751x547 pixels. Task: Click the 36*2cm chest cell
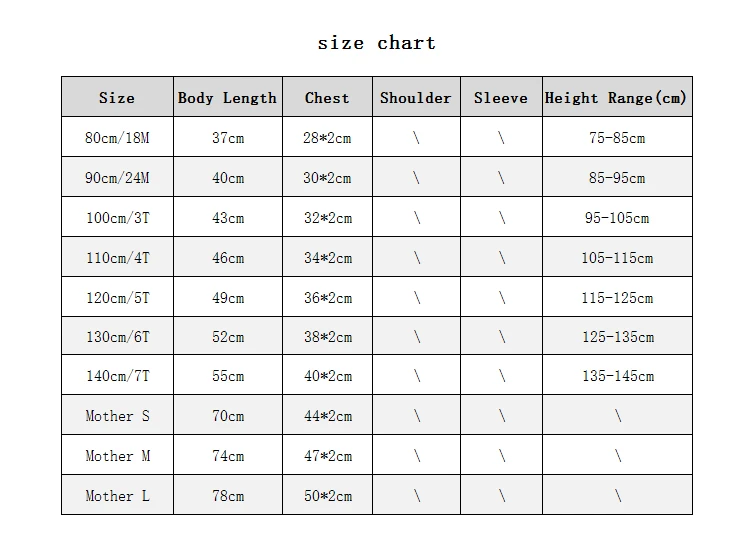pyautogui.click(x=328, y=297)
